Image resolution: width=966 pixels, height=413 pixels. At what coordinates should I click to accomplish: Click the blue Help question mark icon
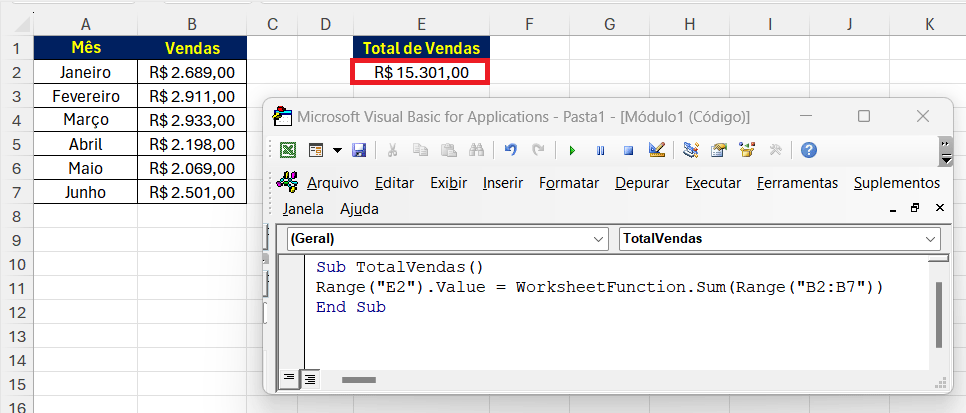tap(808, 150)
